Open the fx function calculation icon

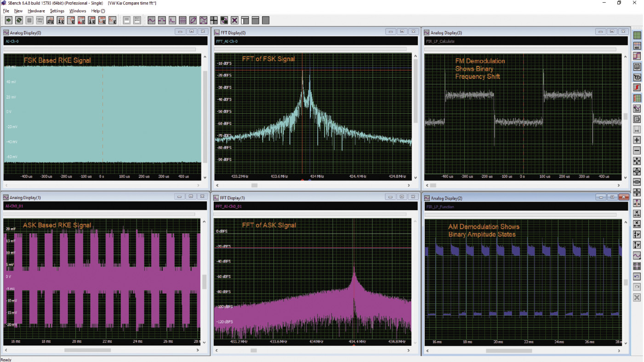tap(112, 20)
